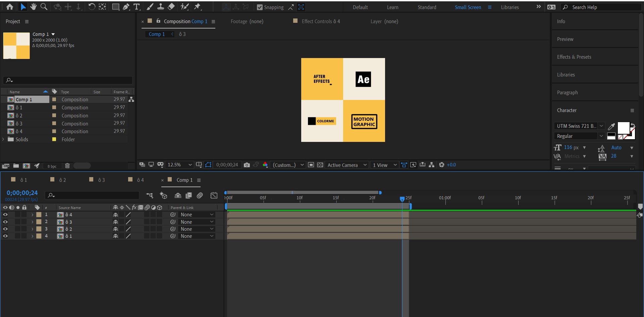Screen dimensions: 644x317
Task: Delete selected project item with trash icon
Action: click(67, 166)
